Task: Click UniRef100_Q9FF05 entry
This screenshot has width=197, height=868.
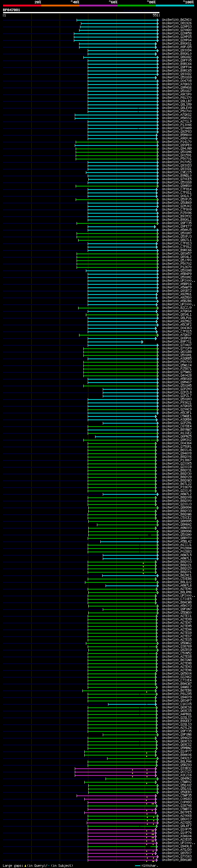Action: tap(177, 60)
